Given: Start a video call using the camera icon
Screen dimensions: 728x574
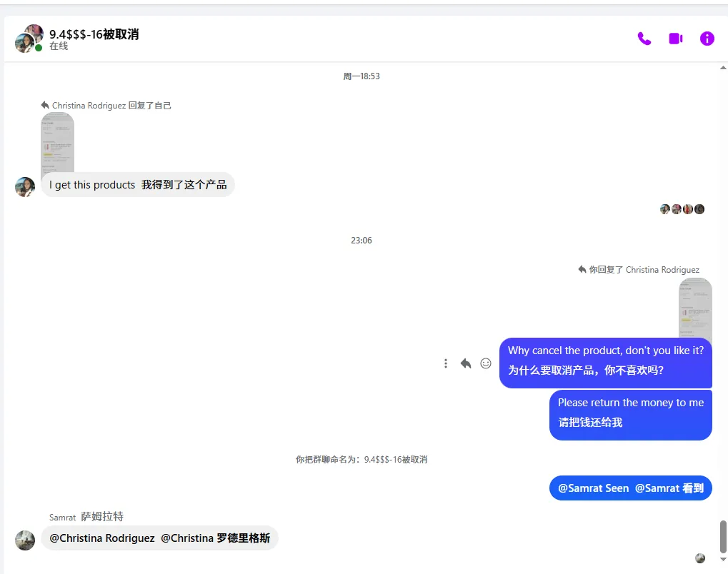Looking at the screenshot, I should [x=674, y=39].
